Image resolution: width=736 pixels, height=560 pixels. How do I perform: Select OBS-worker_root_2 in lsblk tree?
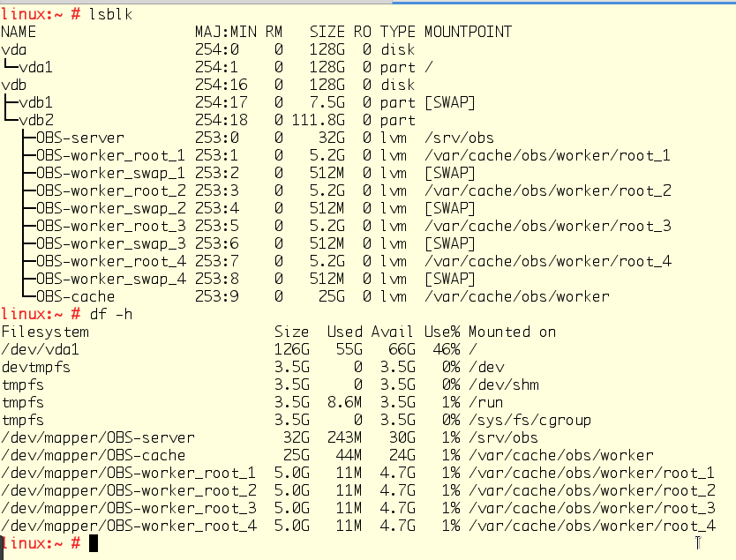pos(111,190)
